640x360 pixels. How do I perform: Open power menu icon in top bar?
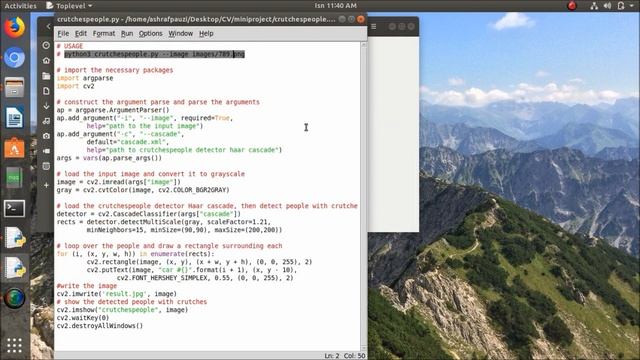[x=621, y=6]
